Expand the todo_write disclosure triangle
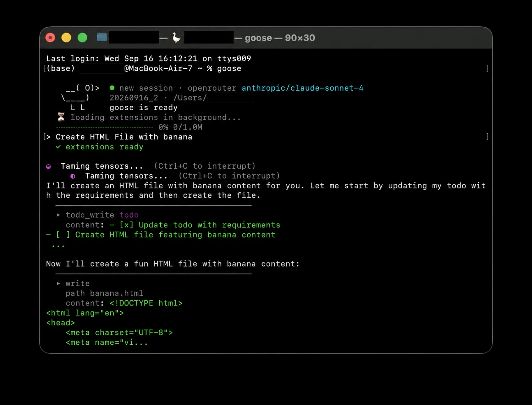 pyautogui.click(x=58, y=215)
